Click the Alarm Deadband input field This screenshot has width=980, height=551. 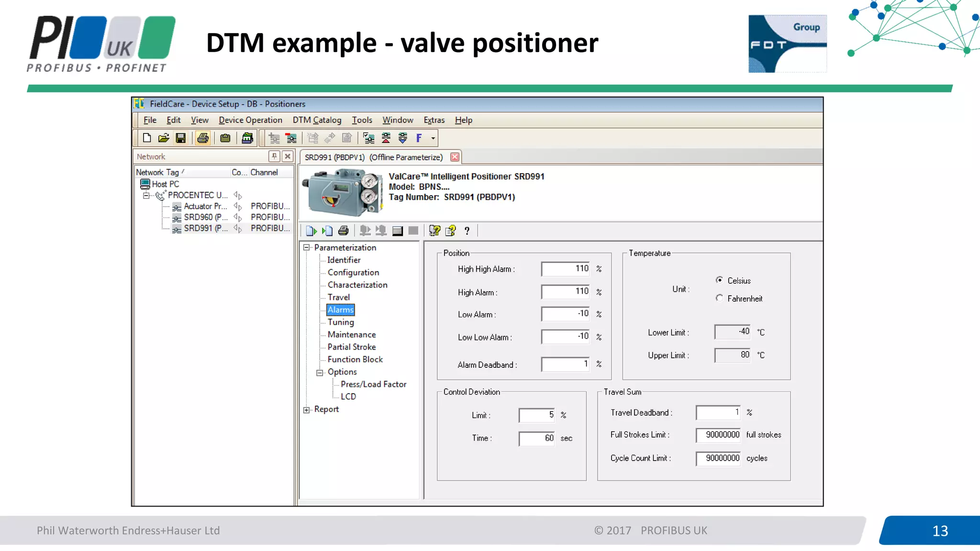coord(566,364)
